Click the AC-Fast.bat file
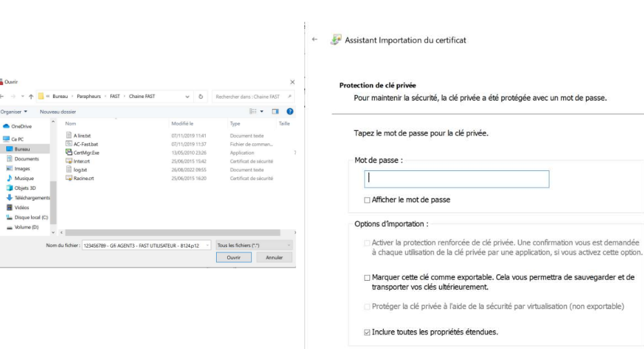Screen dimensions: 644x349 86,144
